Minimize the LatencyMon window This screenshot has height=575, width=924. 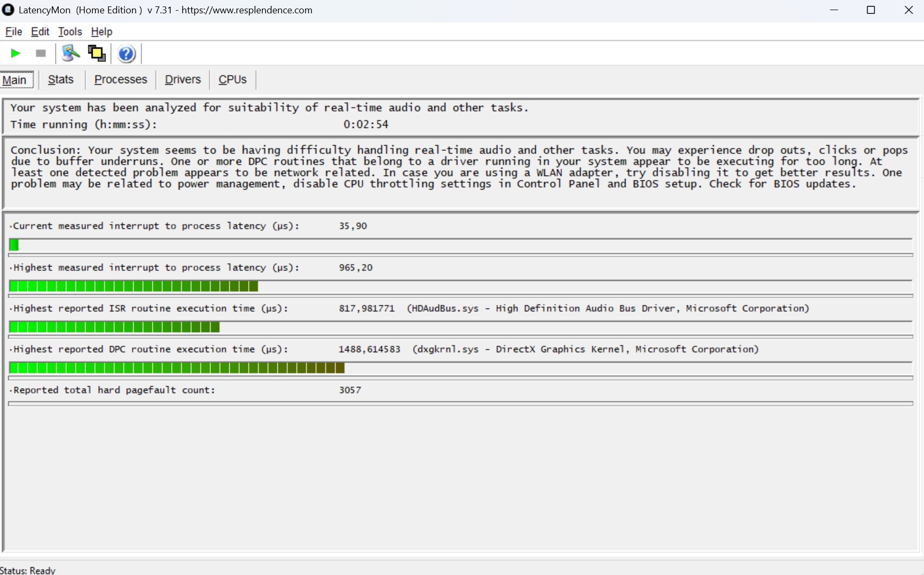coord(834,10)
